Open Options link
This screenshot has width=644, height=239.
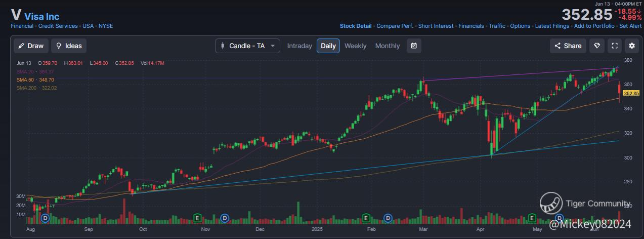[x=520, y=26]
